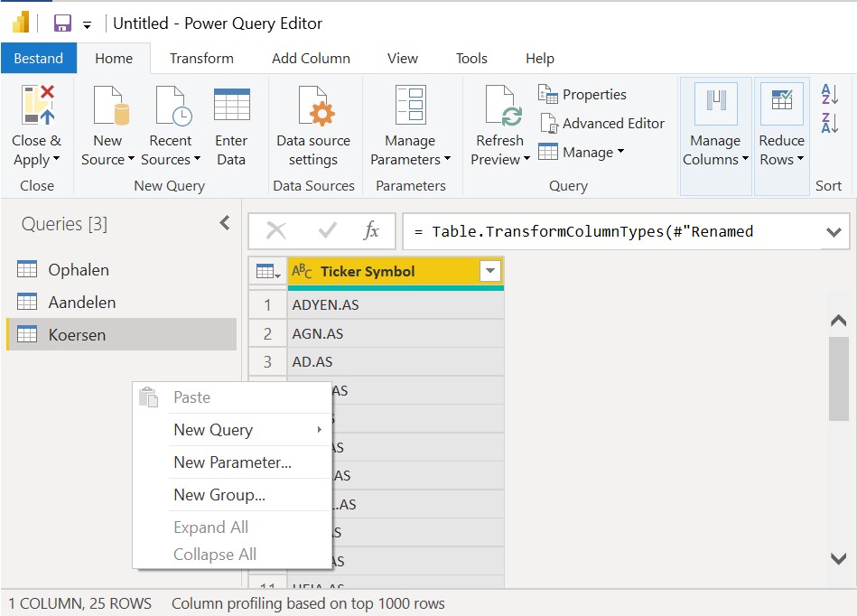Viewport: 857px width, 616px height.
Task: Open the New Source icon
Action: (x=107, y=106)
